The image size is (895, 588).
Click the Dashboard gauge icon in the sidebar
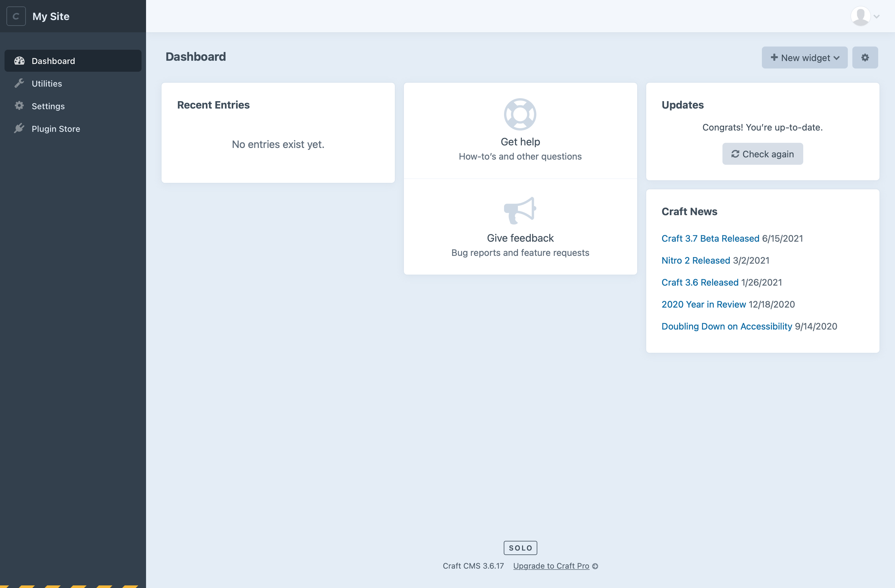[19, 61]
